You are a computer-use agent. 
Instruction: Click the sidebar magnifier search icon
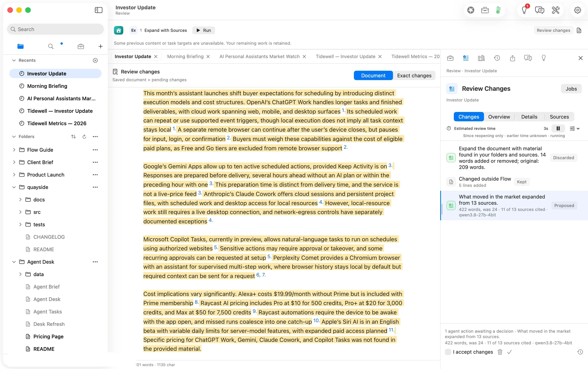pyautogui.click(x=51, y=46)
